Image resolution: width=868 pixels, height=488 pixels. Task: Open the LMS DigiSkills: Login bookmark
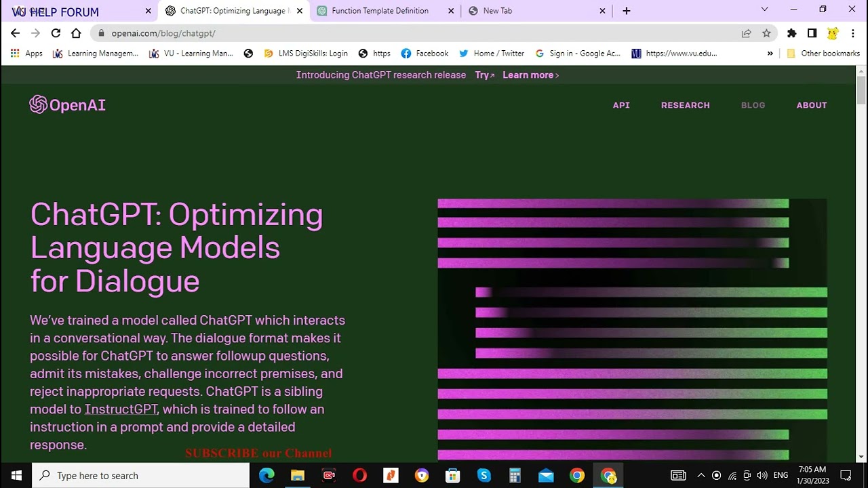[306, 53]
